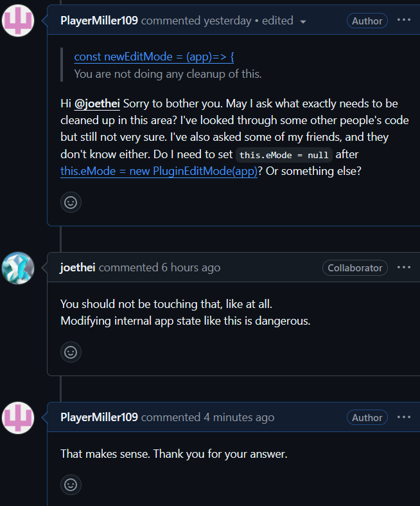420x506 pixels.
Task: Open three-dot menu on first PlayerMiller109 comment
Action: point(403,21)
